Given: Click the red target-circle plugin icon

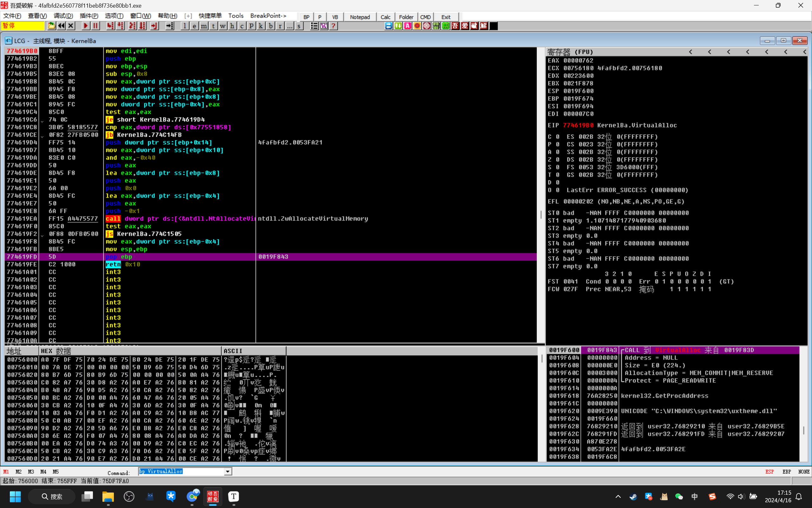Looking at the screenshot, I should pyautogui.click(x=427, y=26).
